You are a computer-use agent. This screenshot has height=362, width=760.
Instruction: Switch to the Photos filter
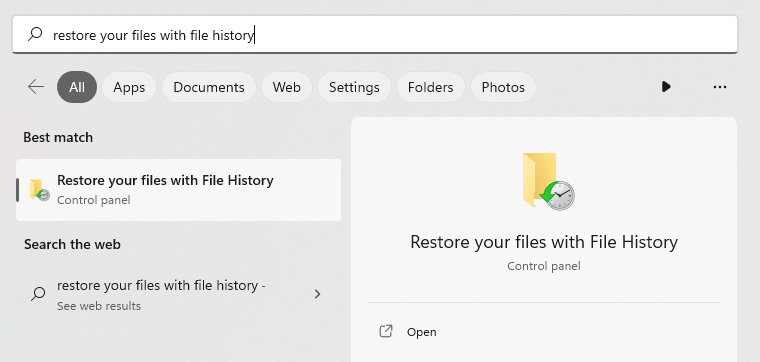[x=503, y=87]
